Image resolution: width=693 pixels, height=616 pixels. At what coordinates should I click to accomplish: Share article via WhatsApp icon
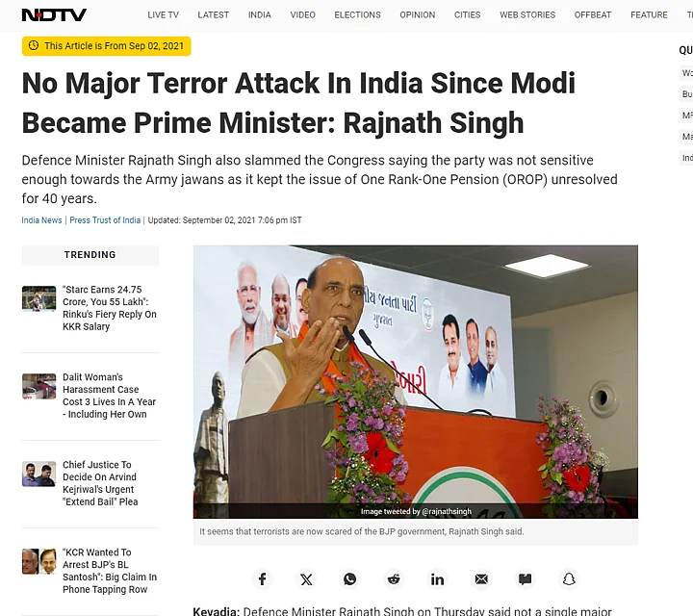[x=349, y=579]
